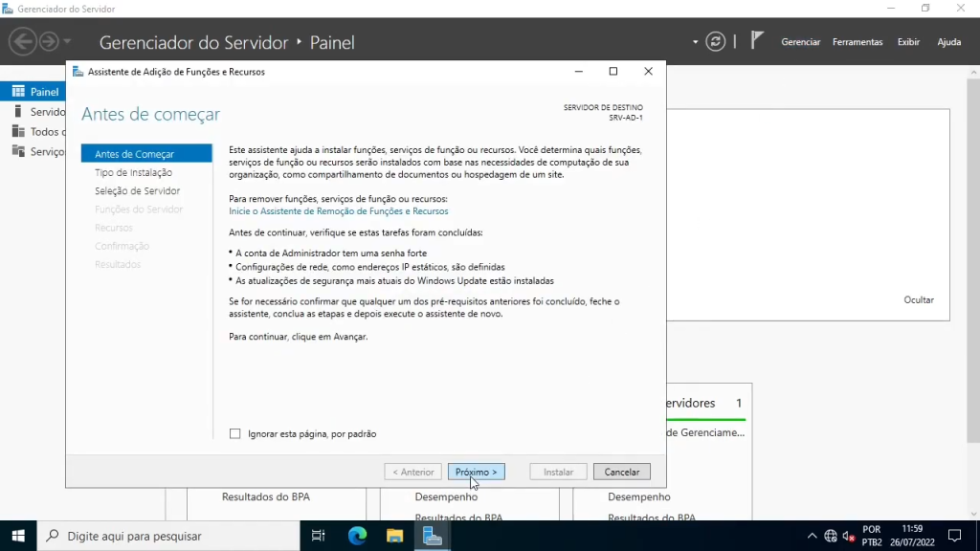Click Desempenho in the middle tile
Image resolution: width=980 pixels, height=551 pixels.
tap(446, 496)
